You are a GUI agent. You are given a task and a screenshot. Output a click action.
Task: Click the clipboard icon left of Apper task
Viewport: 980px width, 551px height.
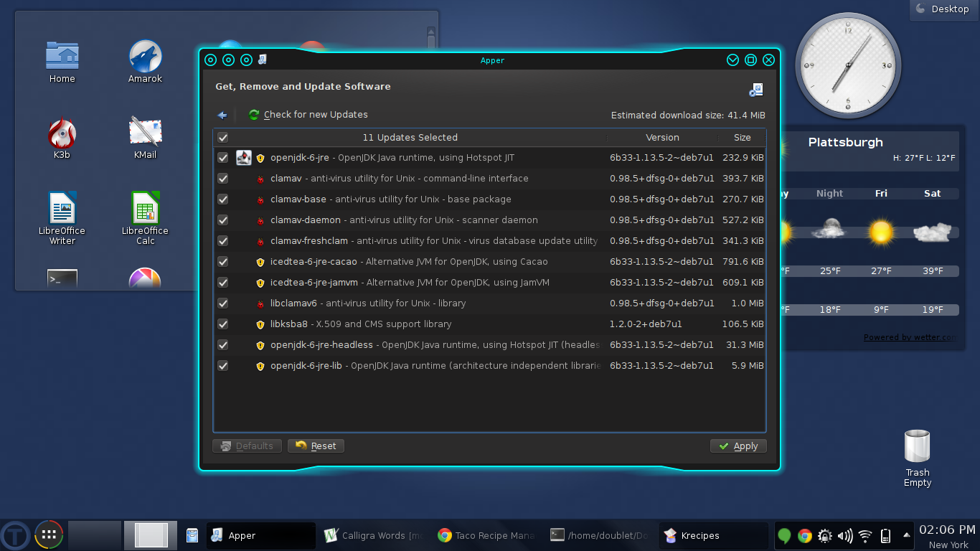[192, 535]
